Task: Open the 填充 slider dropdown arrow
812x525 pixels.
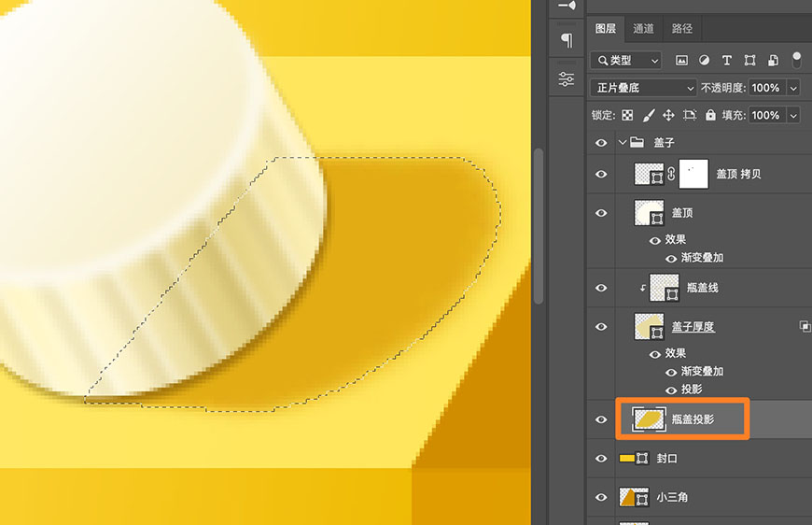Action: [793, 115]
